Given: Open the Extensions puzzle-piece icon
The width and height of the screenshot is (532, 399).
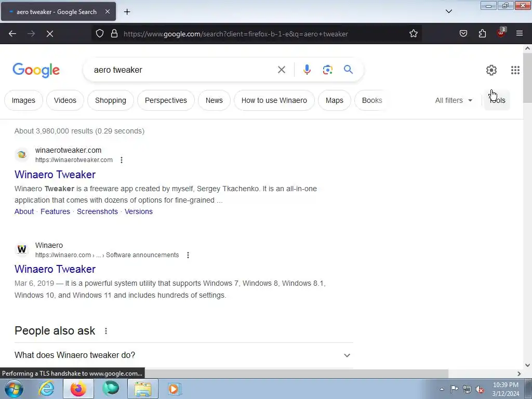Looking at the screenshot, I should (x=482, y=34).
